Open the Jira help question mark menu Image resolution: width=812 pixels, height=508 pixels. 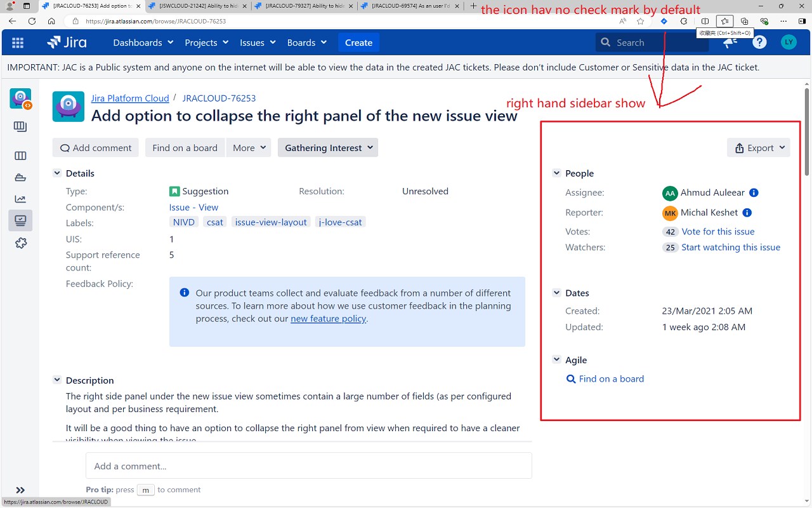(x=759, y=43)
